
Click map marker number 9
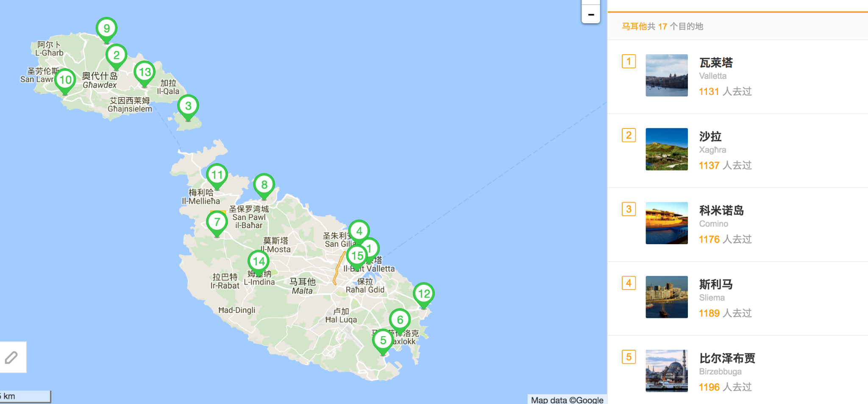pos(106,29)
